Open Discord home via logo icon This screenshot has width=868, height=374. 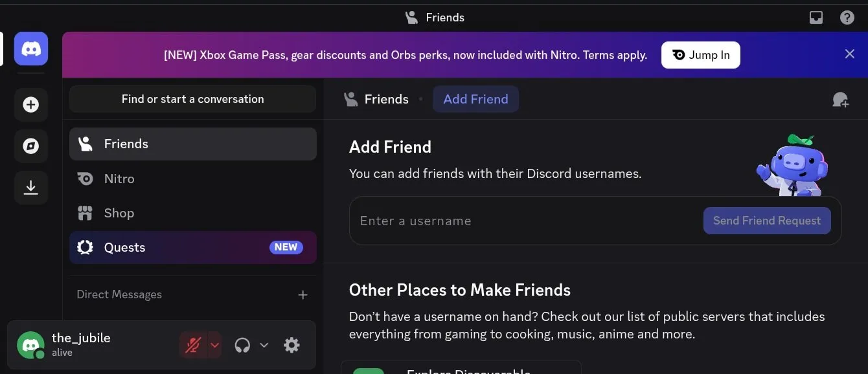tap(31, 49)
